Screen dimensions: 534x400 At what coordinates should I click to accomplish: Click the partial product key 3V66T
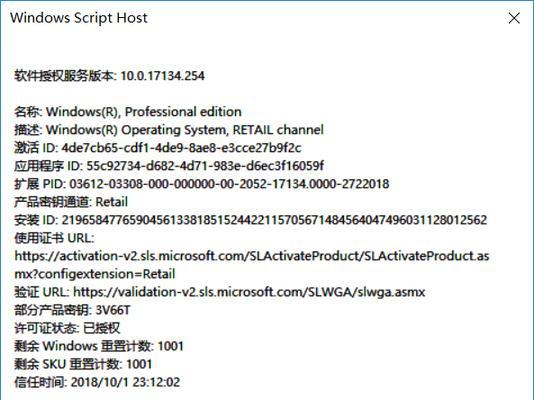coord(113,310)
